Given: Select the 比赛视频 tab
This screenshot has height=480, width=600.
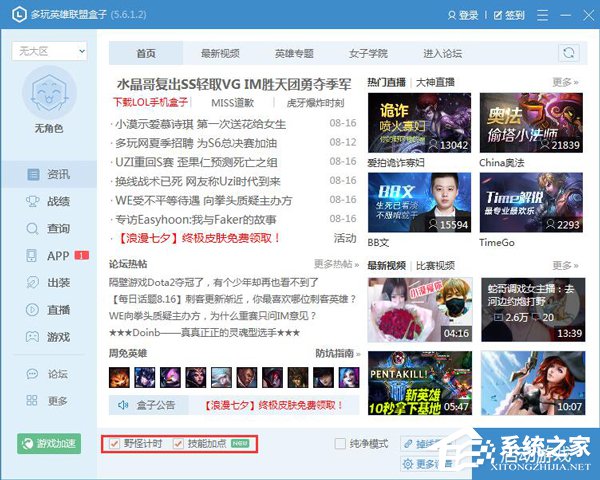Looking at the screenshot, I should pyautogui.click(x=435, y=265).
